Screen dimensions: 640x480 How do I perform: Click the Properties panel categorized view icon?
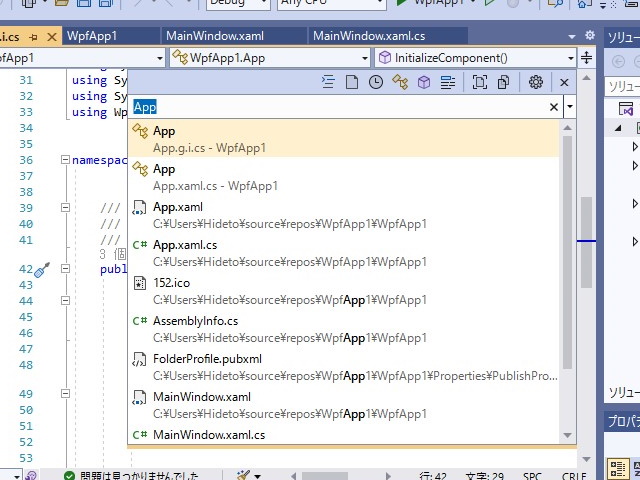click(x=618, y=469)
